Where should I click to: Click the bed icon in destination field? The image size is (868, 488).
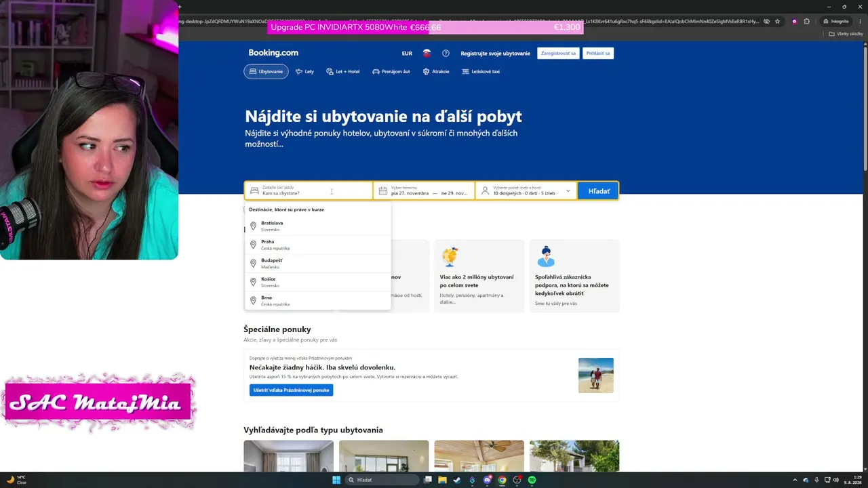click(x=254, y=191)
